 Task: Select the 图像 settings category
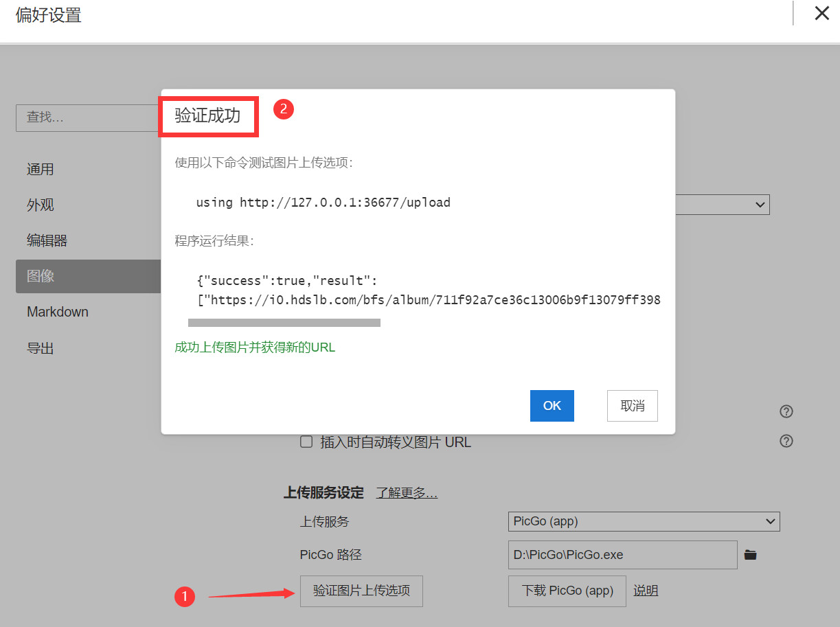click(88, 276)
